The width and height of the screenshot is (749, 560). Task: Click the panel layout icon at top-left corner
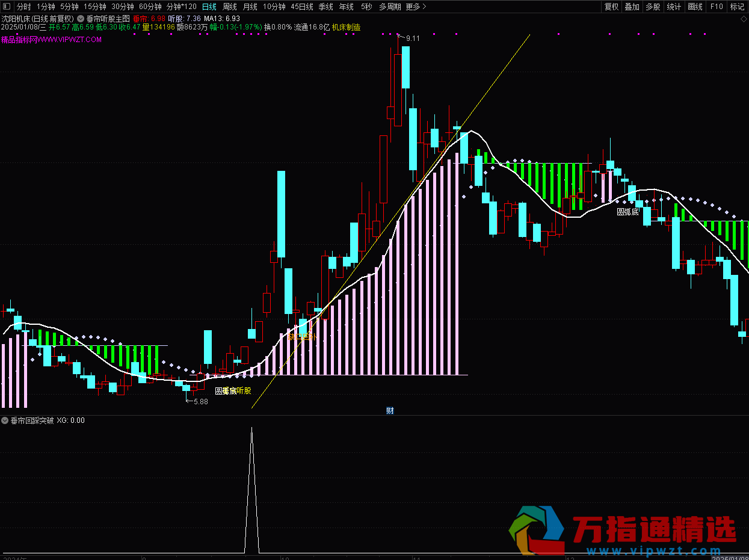click(7, 7)
